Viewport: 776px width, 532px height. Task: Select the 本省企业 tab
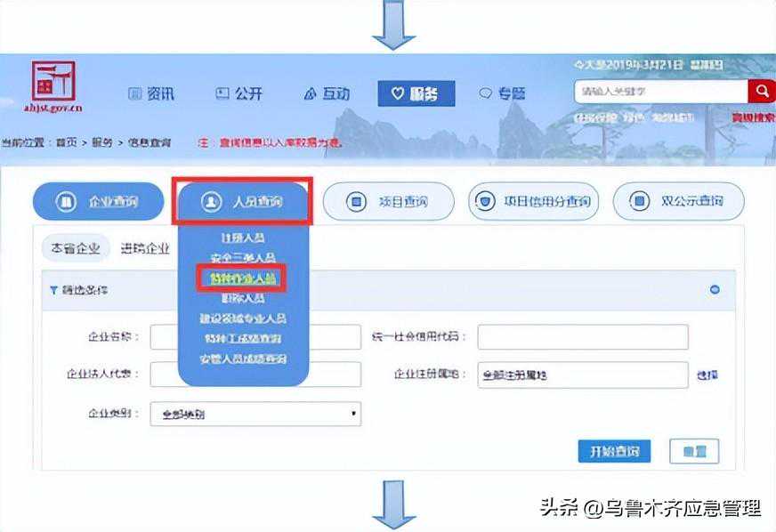point(76,248)
